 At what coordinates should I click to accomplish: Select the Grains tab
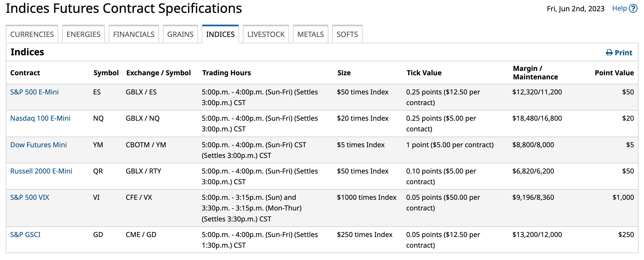(x=180, y=34)
